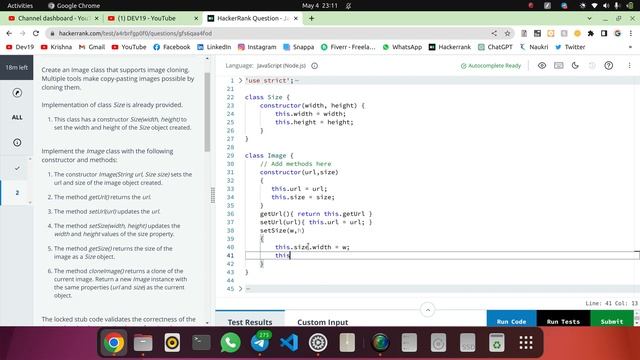The image size is (640, 360).
Task: Open Chrome tab search dropdown arrow
Action: pyautogui.click(x=589, y=18)
